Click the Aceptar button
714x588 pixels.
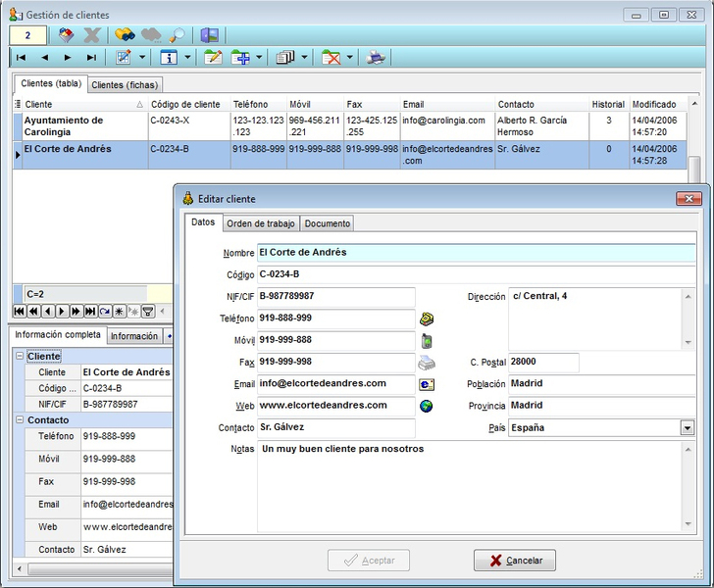369,561
